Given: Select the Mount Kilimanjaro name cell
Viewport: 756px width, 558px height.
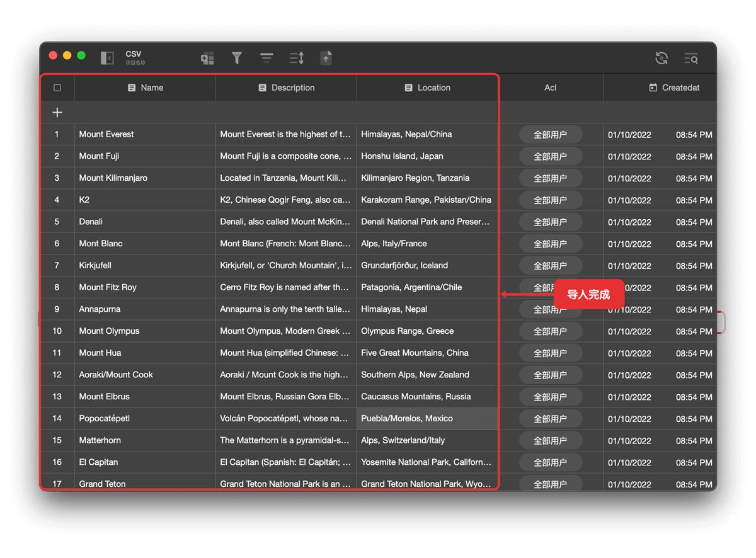Looking at the screenshot, I should pos(145,178).
